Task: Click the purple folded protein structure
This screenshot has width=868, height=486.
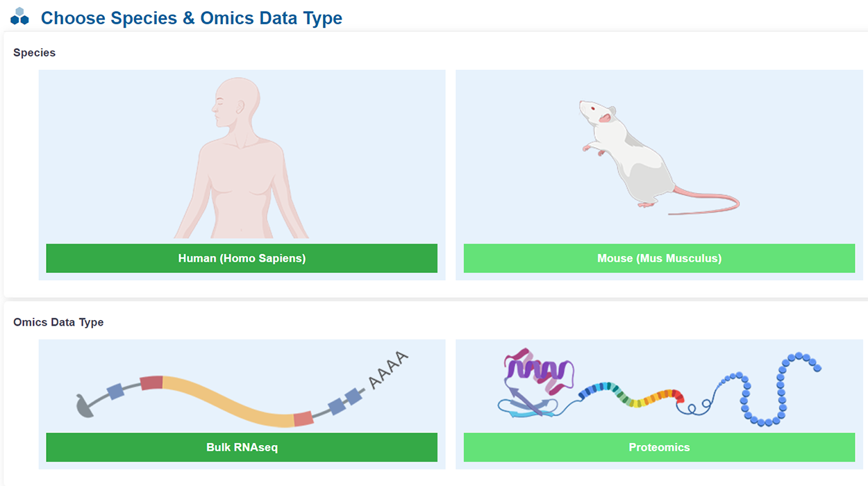Action: (x=538, y=375)
